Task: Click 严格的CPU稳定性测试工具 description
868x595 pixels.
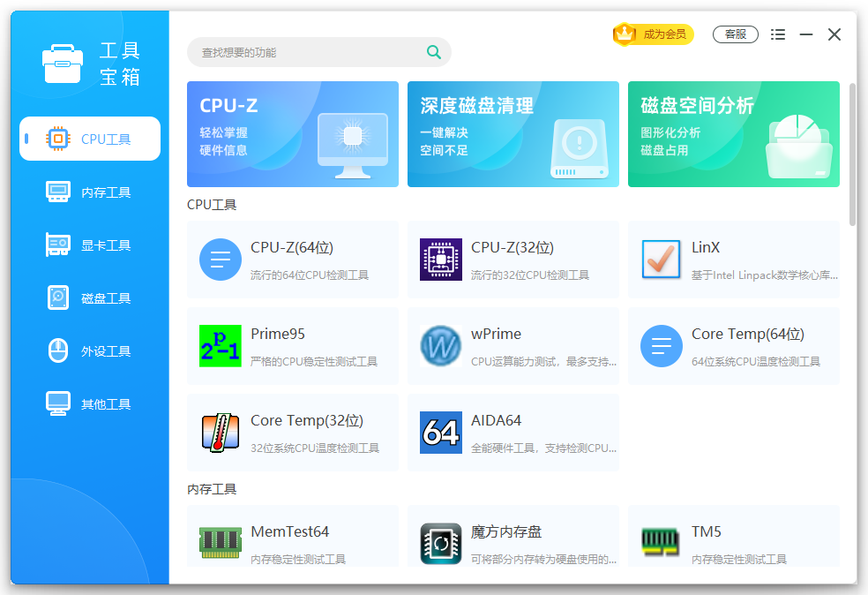Action: pos(314,362)
